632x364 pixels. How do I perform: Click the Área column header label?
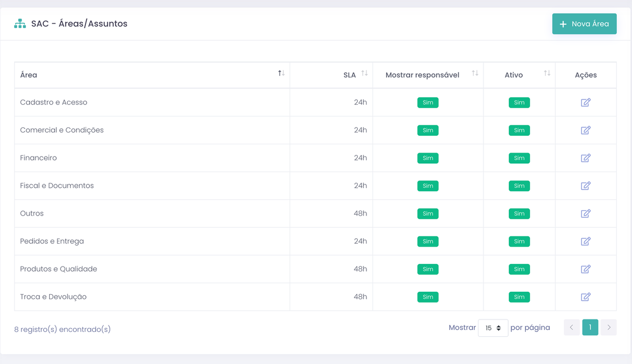(28, 75)
